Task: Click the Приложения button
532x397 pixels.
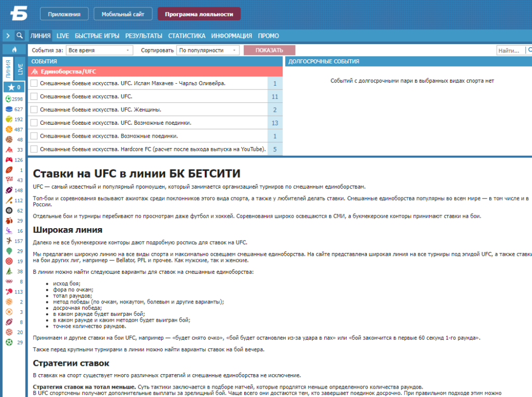Action: (64, 14)
